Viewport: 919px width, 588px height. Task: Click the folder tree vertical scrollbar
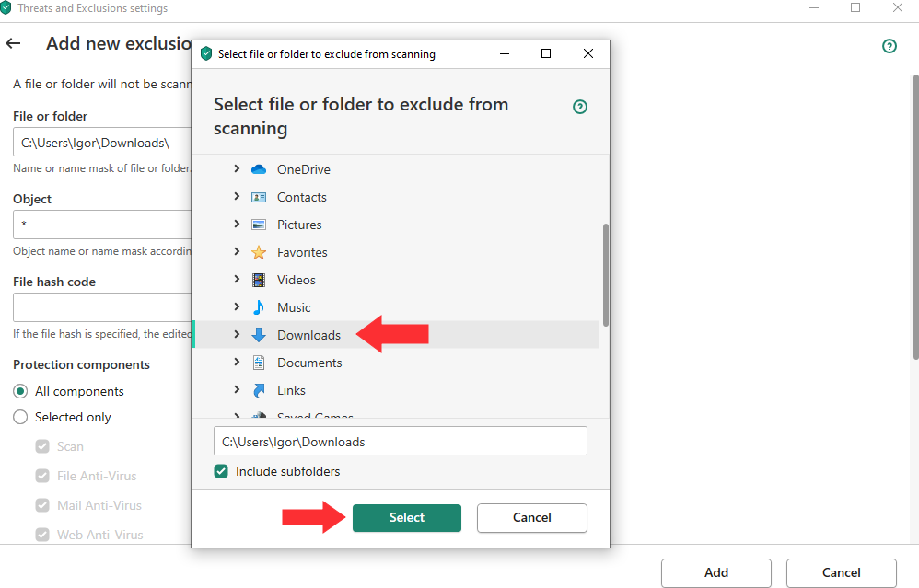pyautogui.click(x=605, y=274)
